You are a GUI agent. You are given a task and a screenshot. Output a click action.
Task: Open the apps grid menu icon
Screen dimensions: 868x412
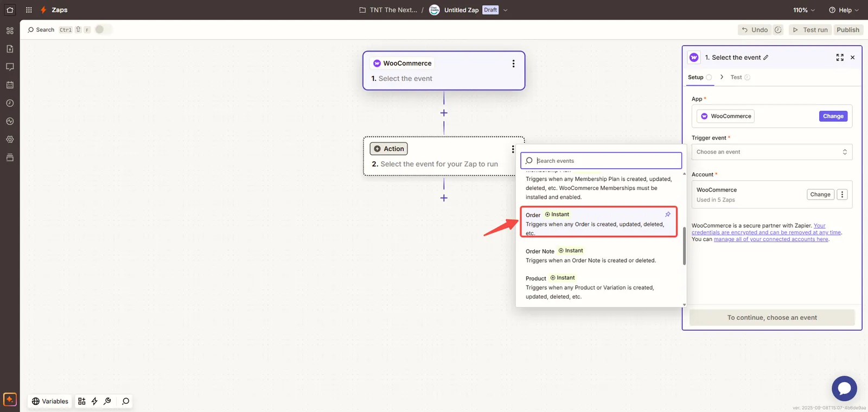29,10
